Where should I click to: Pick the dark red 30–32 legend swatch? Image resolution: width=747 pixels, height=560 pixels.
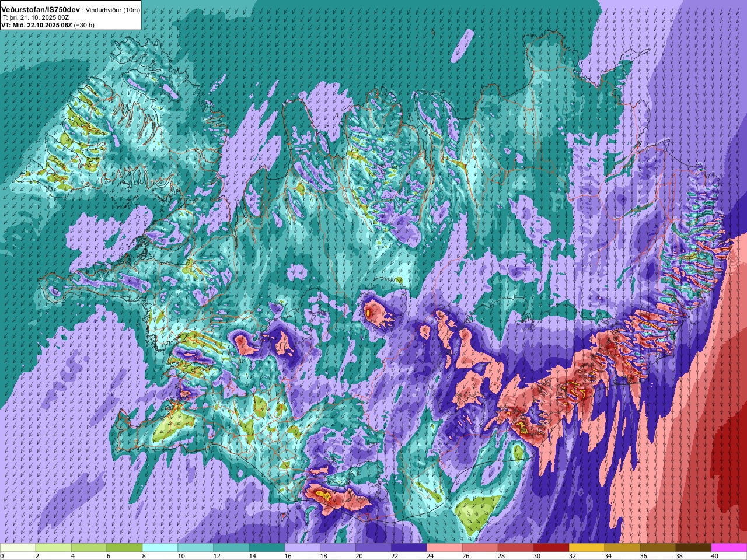click(551, 548)
